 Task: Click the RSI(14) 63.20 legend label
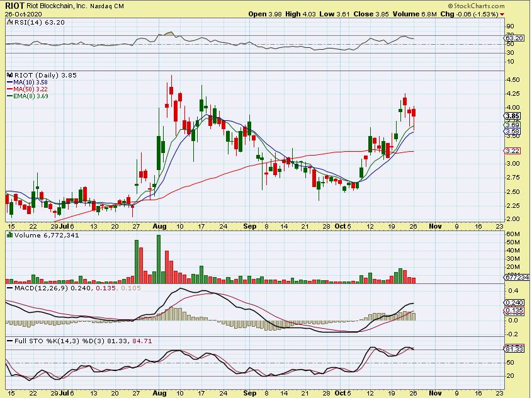(x=40, y=23)
